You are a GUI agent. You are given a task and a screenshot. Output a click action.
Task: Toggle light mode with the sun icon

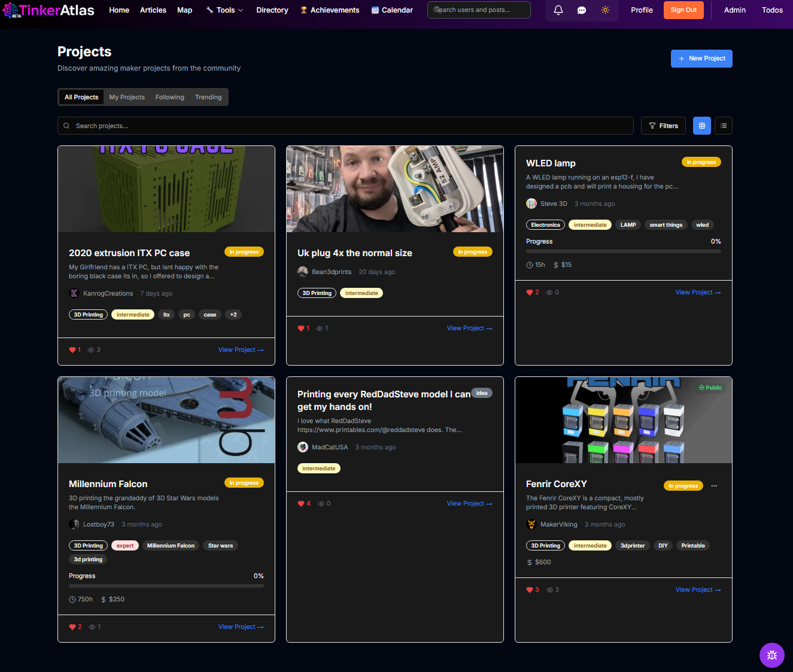point(605,10)
